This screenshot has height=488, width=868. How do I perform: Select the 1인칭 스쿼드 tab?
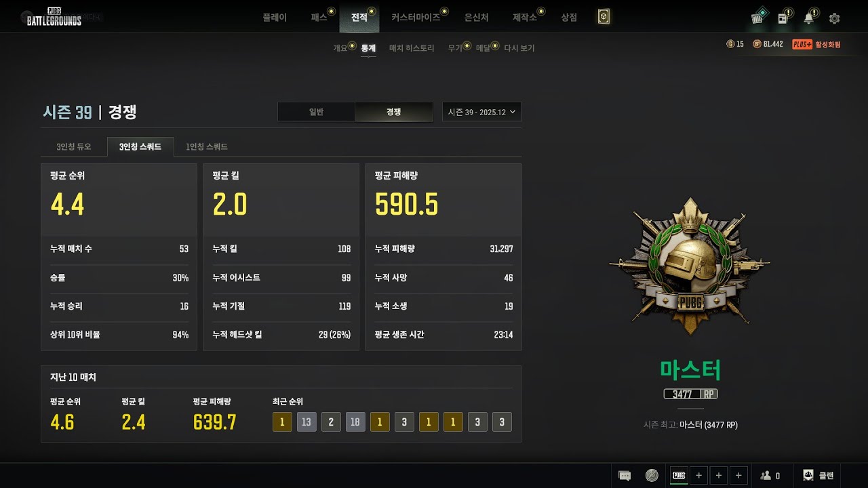click(207, 146)
